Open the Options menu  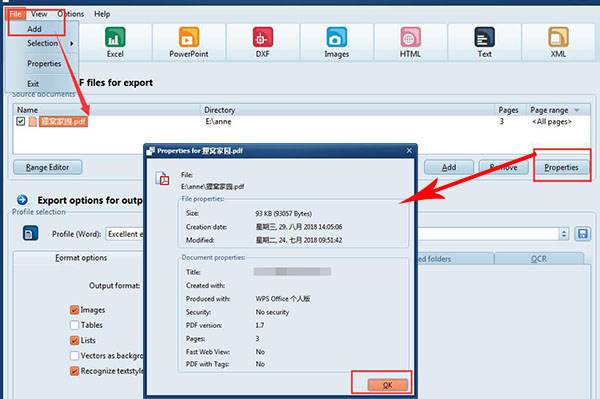[71, 14]
